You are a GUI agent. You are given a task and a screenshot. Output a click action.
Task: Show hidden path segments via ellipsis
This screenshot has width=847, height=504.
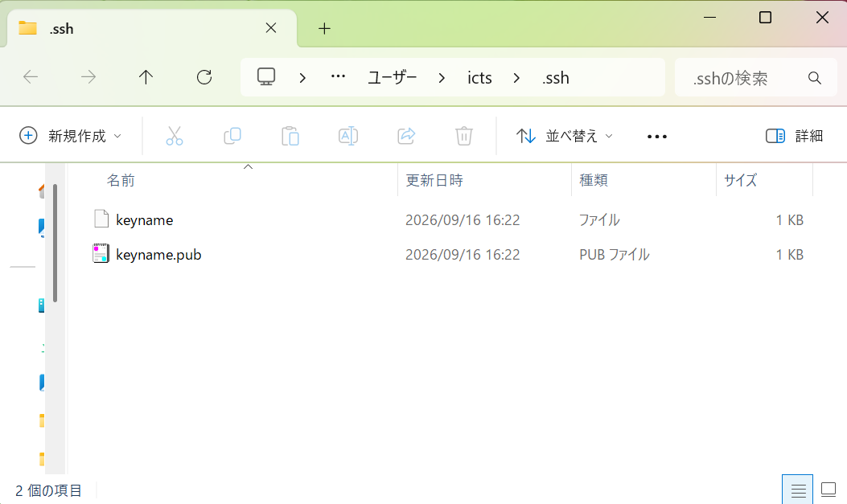[x=338, y=77]
